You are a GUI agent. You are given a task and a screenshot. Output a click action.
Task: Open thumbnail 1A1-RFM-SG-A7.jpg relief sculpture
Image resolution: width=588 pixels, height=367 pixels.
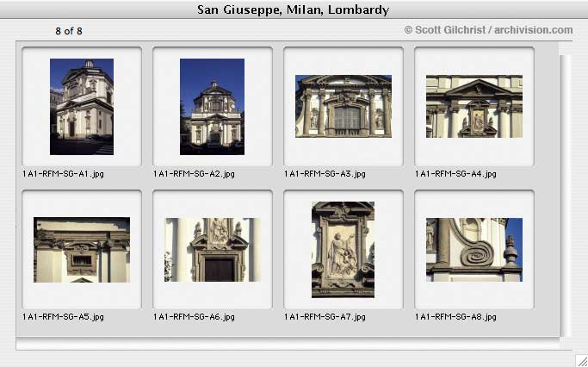tap(343, 250)
